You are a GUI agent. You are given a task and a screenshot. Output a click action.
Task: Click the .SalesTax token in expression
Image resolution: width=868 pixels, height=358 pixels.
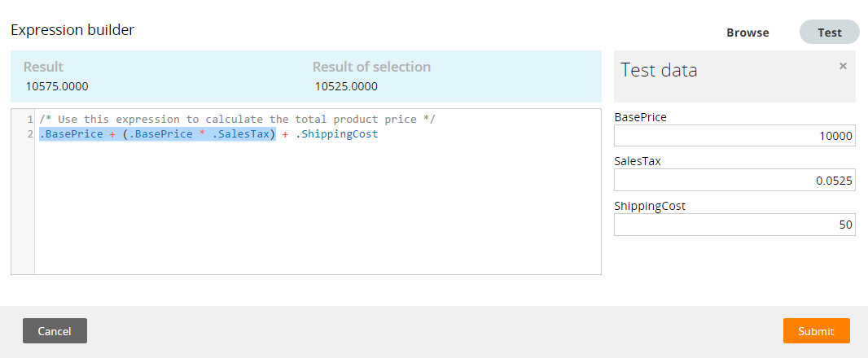pos(241,134)
